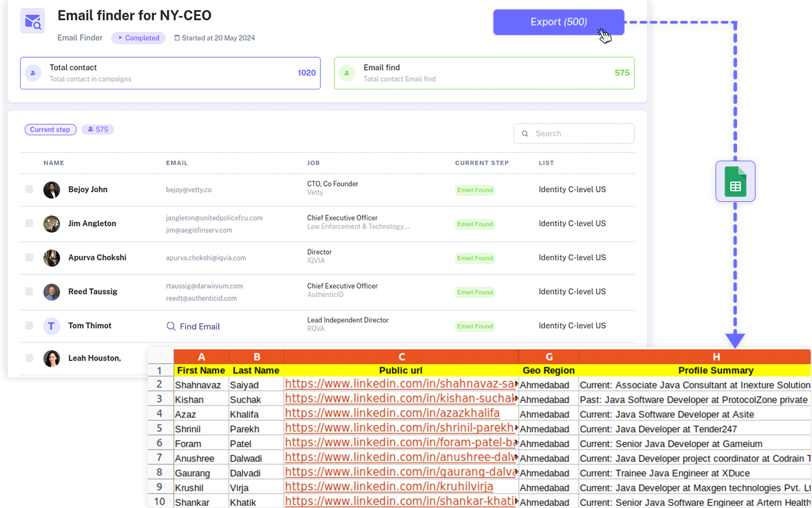Select spreadsheet column A header
Screen dimensions: 812x508
point(201,356)
